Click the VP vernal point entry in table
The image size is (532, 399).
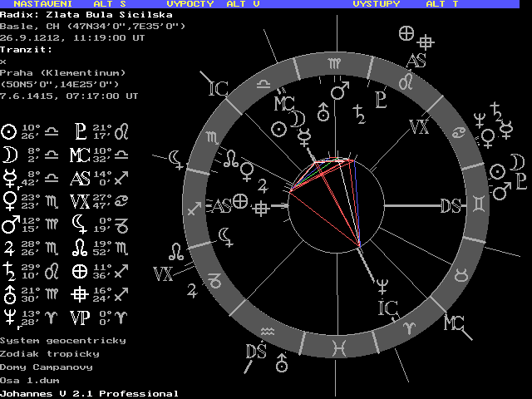(x=81, y=316)
